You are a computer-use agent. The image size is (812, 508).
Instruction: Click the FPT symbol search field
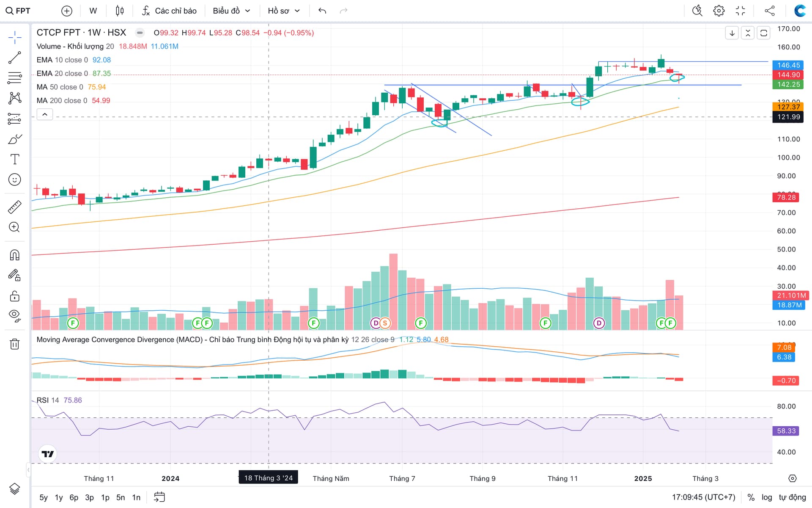pos(19,11)
